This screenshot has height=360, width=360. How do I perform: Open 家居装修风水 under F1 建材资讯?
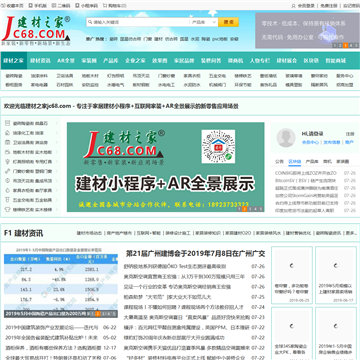(x=268, y=233)
